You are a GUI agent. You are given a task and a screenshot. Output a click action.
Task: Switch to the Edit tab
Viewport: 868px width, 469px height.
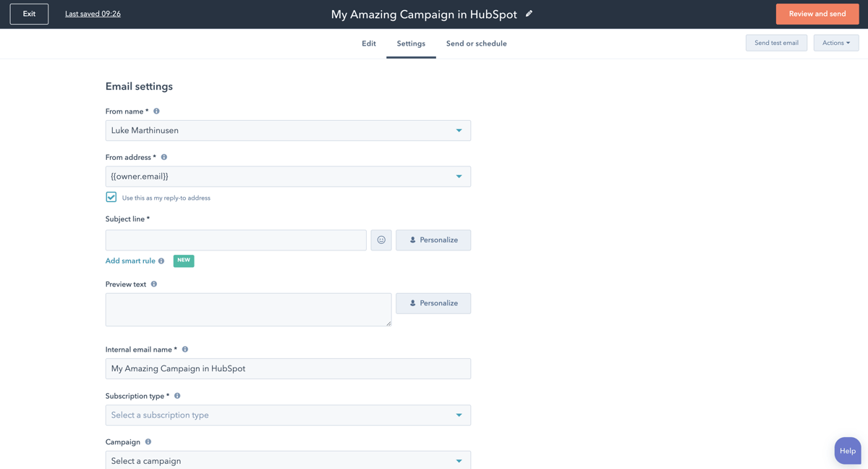[369, 43]
